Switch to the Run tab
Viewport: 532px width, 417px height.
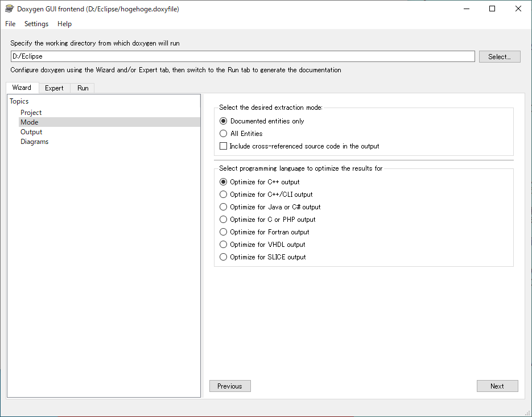point(83,88)
